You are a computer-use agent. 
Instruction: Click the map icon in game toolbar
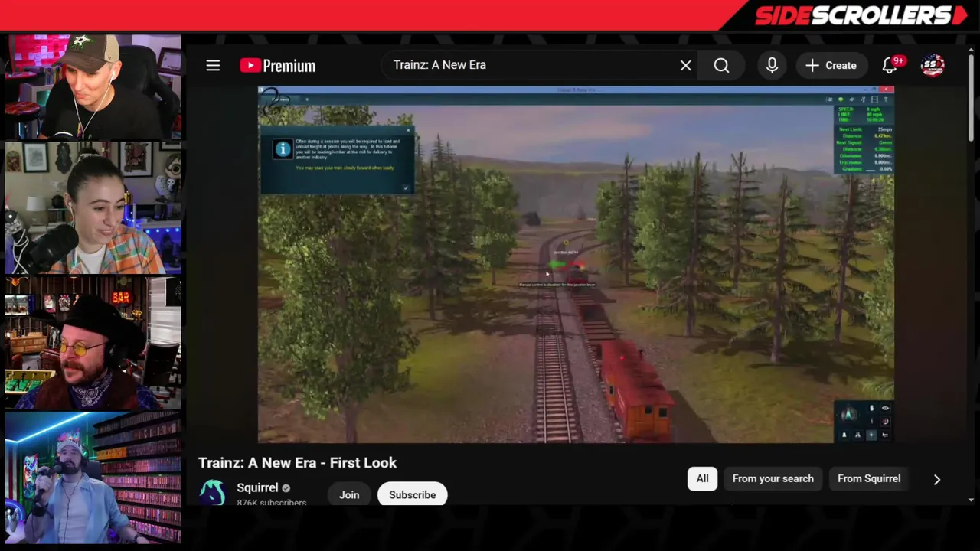pyautogui.click(x=851, y=99)
